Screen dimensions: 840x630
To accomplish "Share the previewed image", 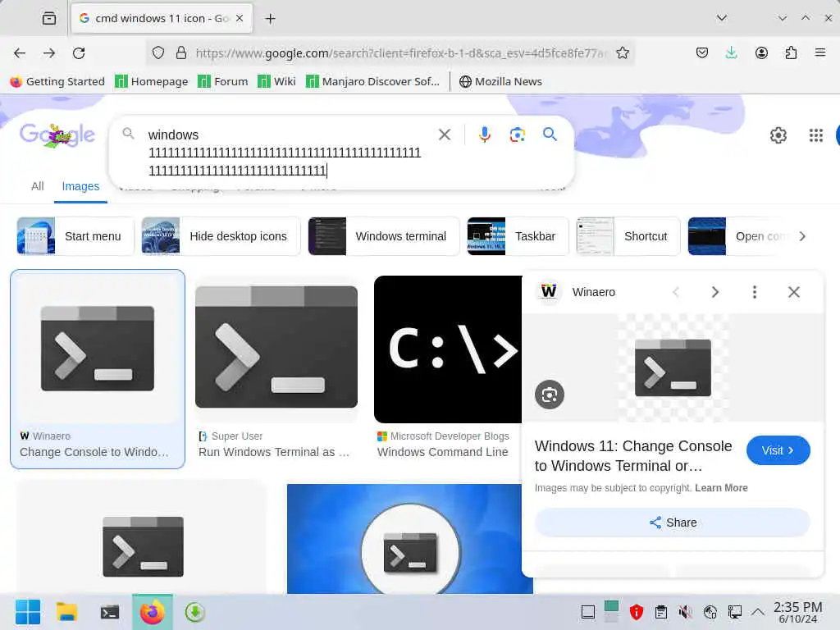I will click(x=673, y=523).
